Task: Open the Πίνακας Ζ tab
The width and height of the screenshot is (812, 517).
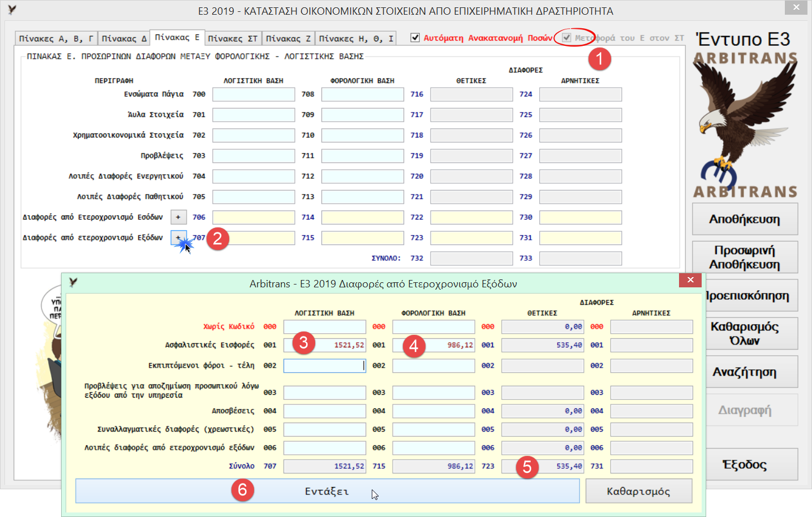Action: [x=288, y=38]
